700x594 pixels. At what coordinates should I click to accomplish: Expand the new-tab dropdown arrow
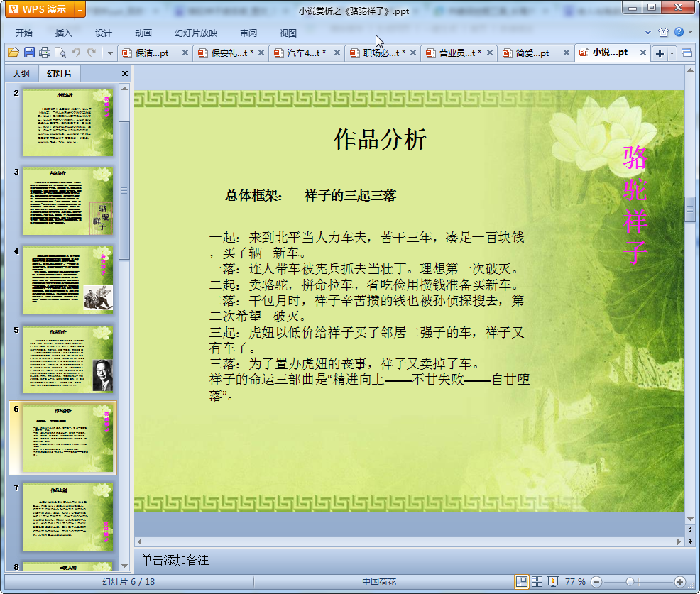672,53
